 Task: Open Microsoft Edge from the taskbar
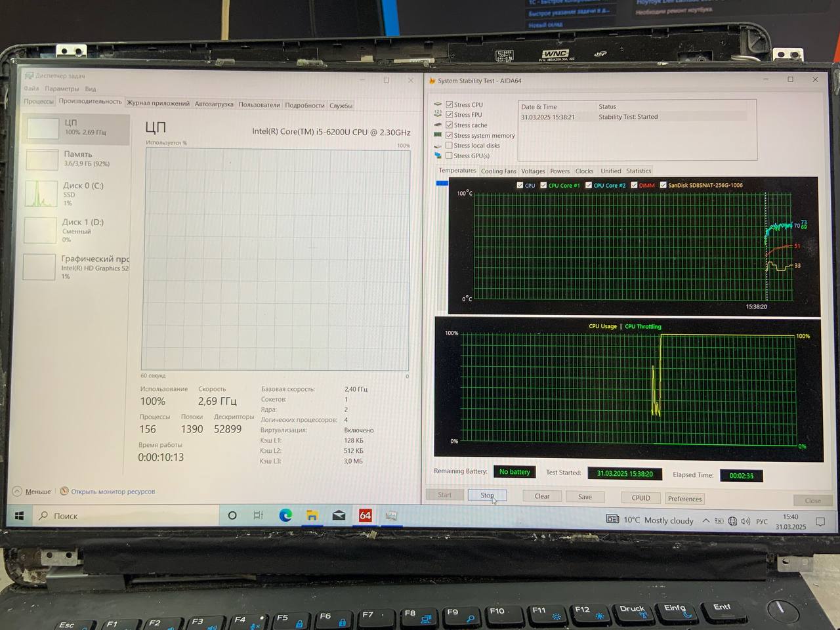click(285, 516)
